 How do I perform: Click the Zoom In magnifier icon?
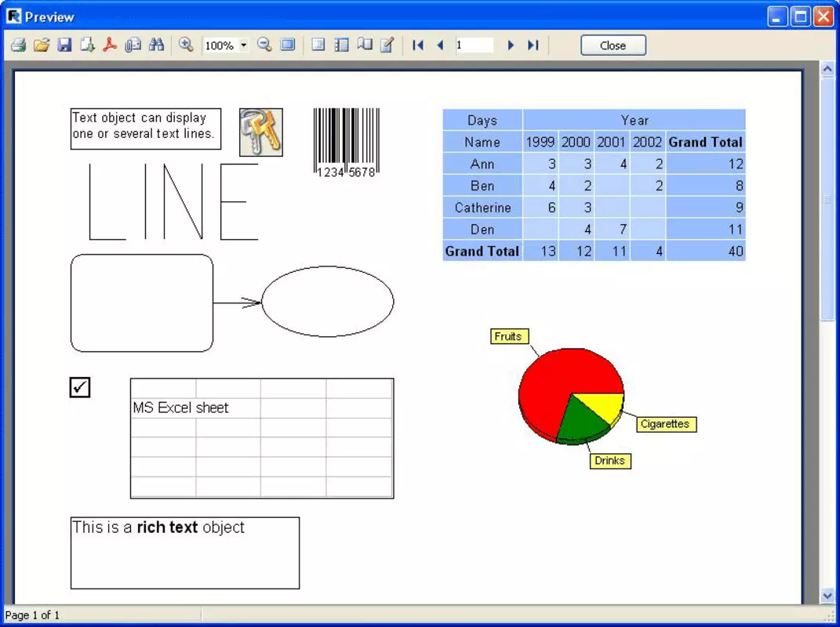click(186, 45)
